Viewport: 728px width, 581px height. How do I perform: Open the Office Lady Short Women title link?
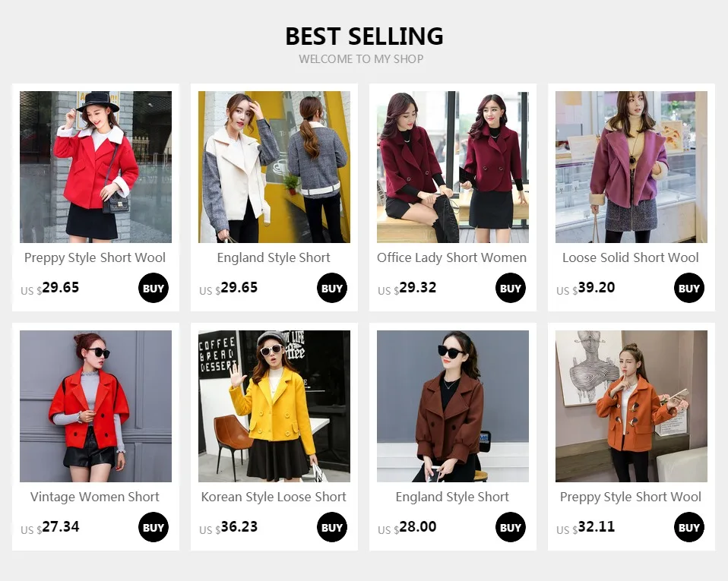tap(451, 257)
